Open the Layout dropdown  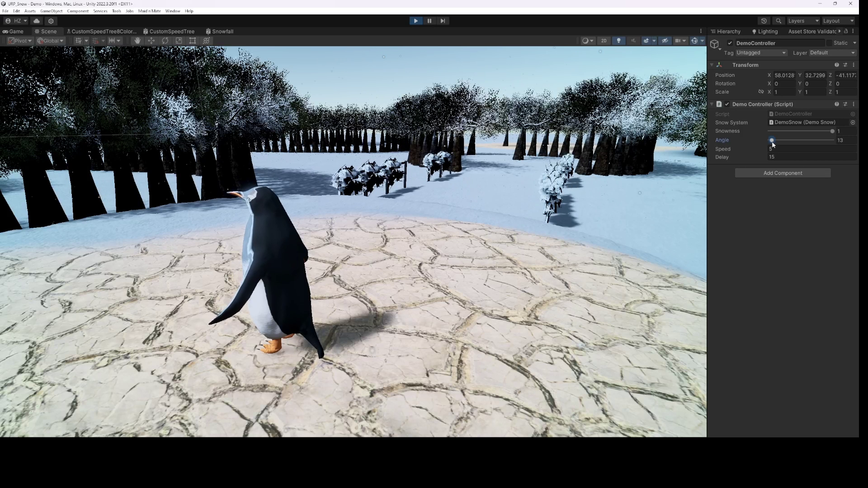[x=838, y=21]
